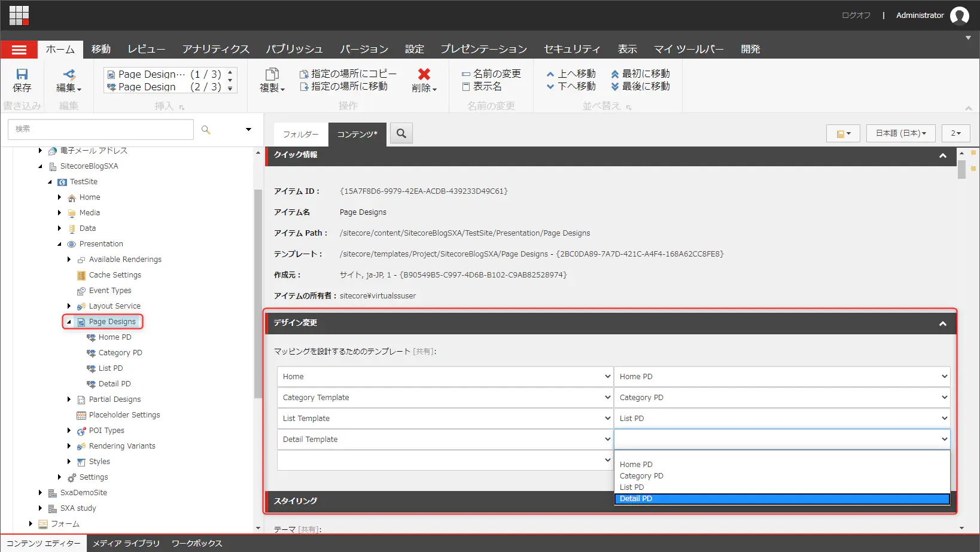Click the red hamburger menu button
This screenshot has height=552, width=980.
tap(19, 50)
